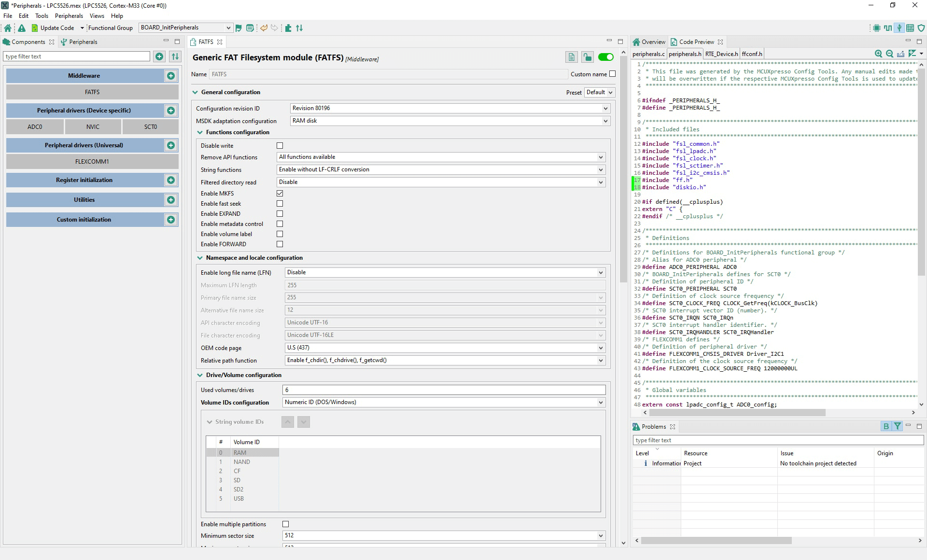
Task: Click the home icon in the toolbar
Action: [8, 28]
